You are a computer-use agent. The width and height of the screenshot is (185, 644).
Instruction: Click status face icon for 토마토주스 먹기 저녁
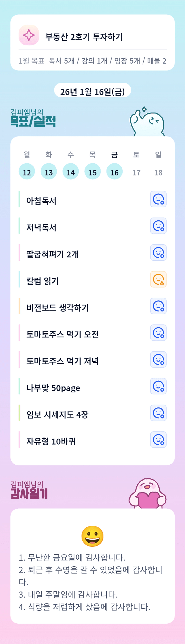(158, 360)
